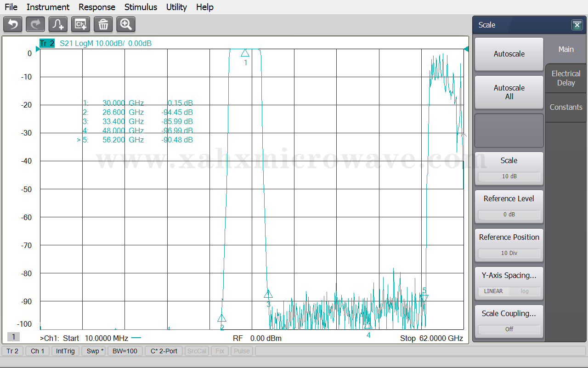Toggle Scale Coupling setting
Image resolution: width=588 pixels, height=368 pixels.
[509, 329]
